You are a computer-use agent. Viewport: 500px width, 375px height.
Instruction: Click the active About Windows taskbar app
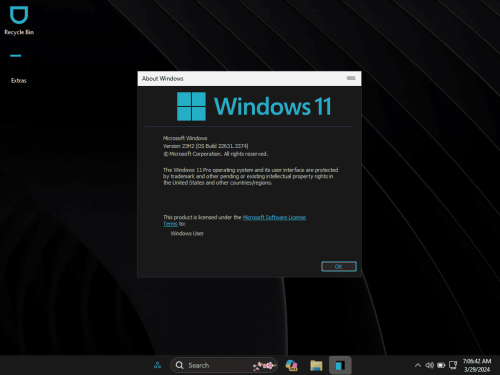(x=340, y=365)
